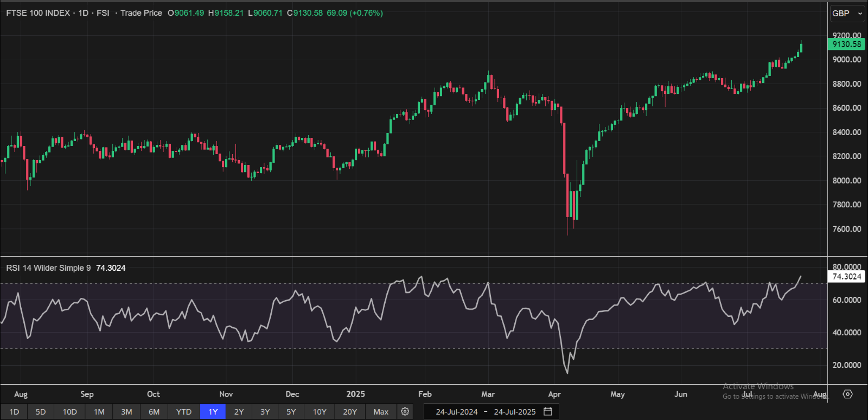Switch to the 10D range

click(69, 412)
